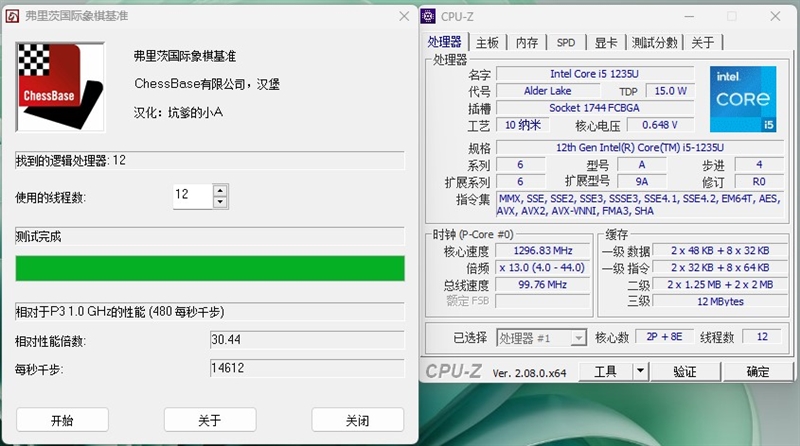Click the 三级 cache value 12 MBytes

click(x=720, y=302)
